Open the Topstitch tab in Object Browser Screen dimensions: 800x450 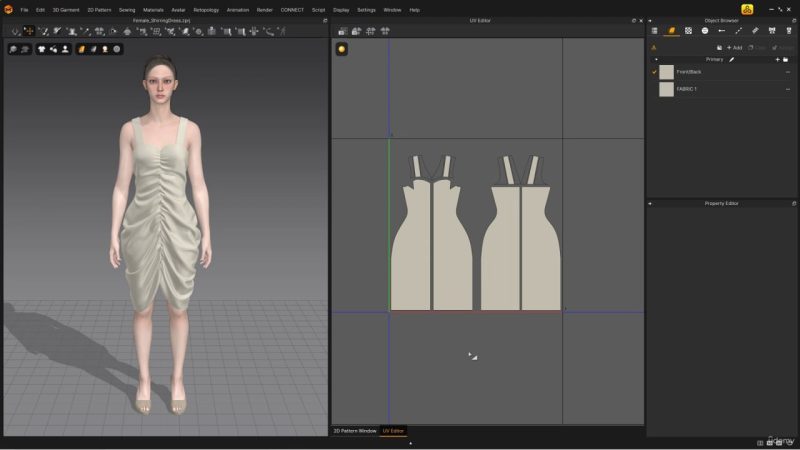click(738, 31)
